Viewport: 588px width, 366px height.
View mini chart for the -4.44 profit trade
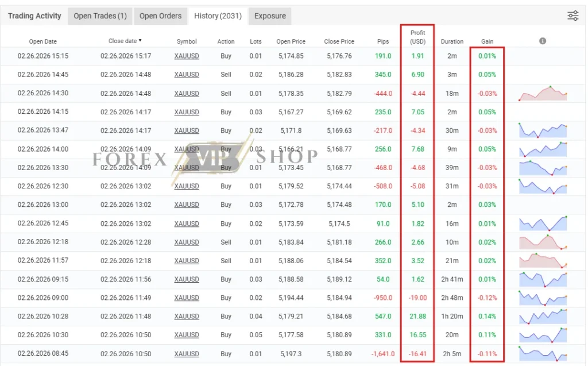[x=543, y=94]
